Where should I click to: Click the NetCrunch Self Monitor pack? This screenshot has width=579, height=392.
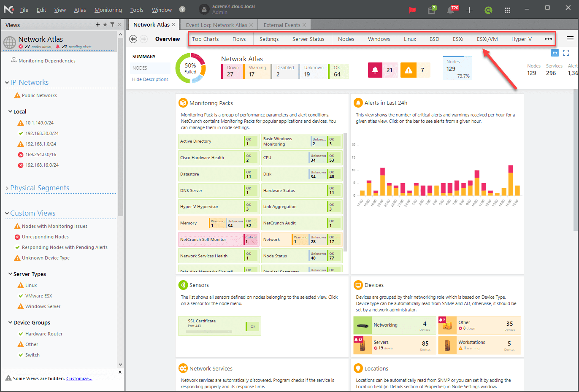[218, 239]
